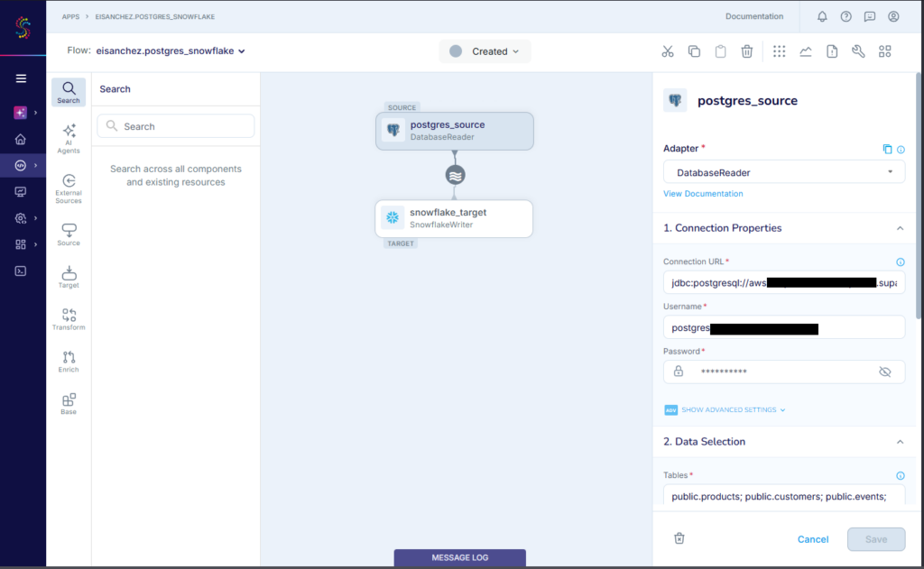Expand the gear settings sidebar chevron
This screenshot has height=569, width=924.
(x=35, y=218)
